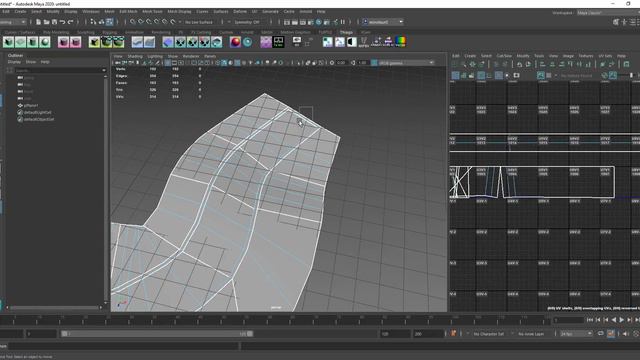Screen dimensions: 640x360
Task: Click the half-black contrast shelf icon
Action: point(351,42)
